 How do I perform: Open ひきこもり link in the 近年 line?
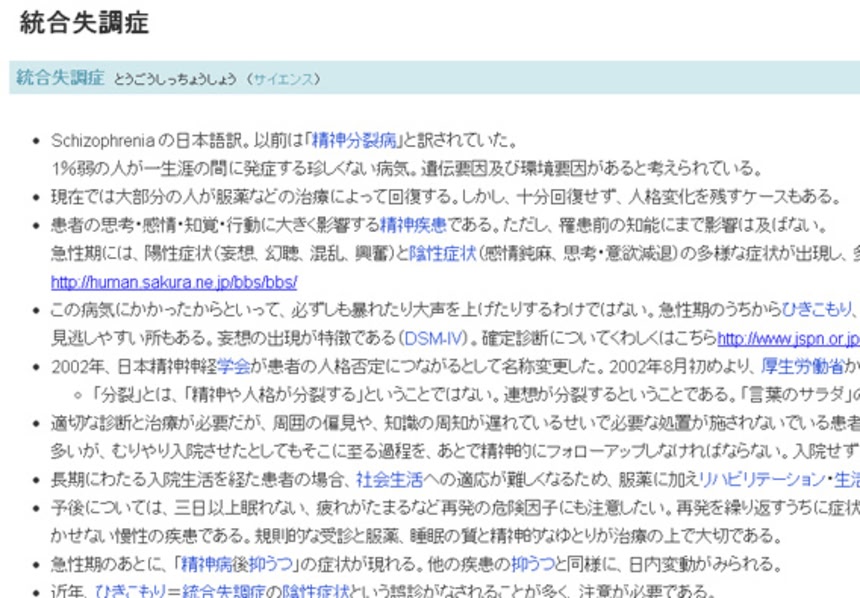point(128,591)
